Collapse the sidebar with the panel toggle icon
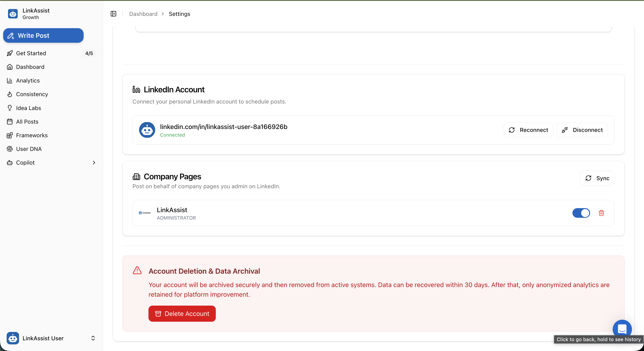This screenshot has width=644, height=351. (x=114, y=14)
